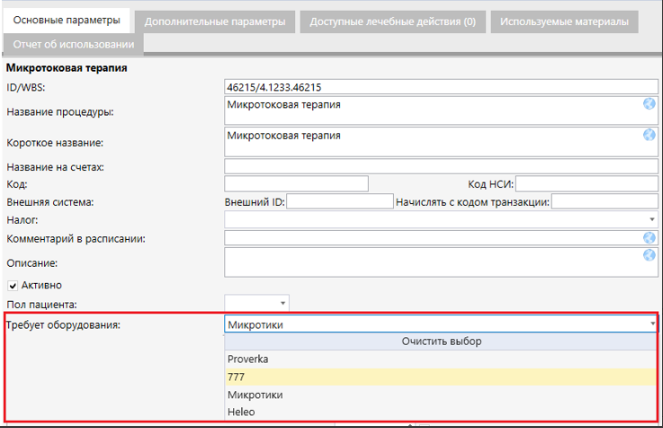Click globe icon in Описание field

(x=649, y=255)
